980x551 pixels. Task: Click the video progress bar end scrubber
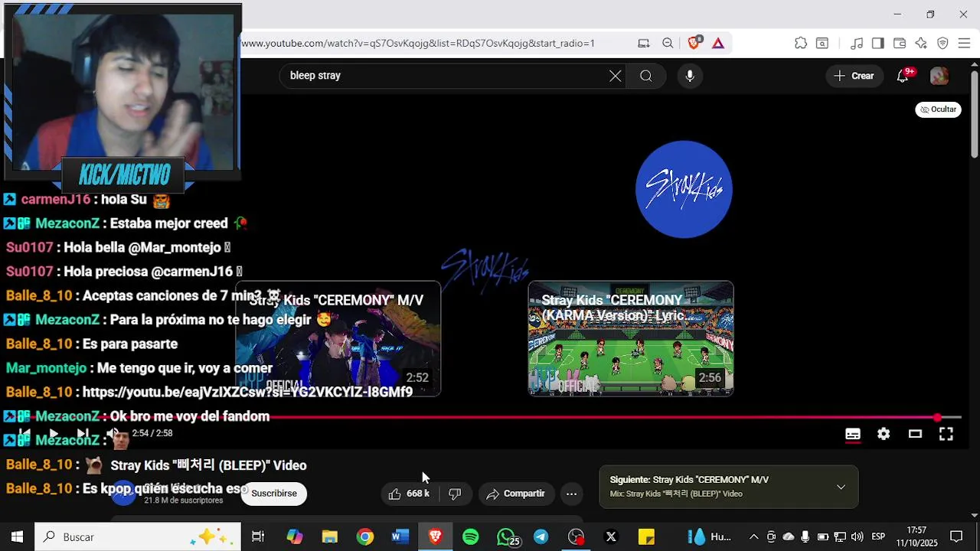click(938, 417)
